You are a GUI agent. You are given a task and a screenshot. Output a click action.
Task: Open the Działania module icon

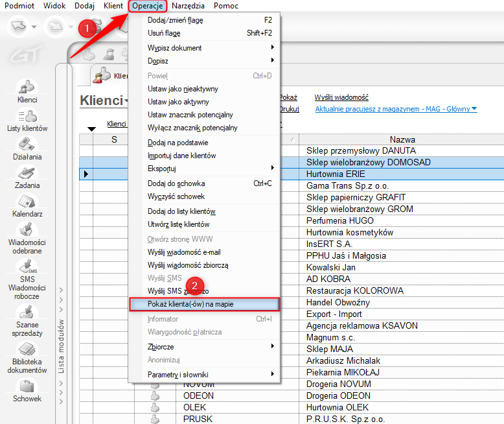coord(27,148)
